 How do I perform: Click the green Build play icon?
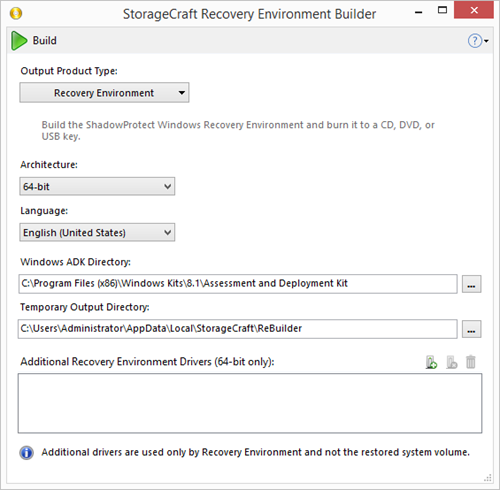tap(19, 41)
